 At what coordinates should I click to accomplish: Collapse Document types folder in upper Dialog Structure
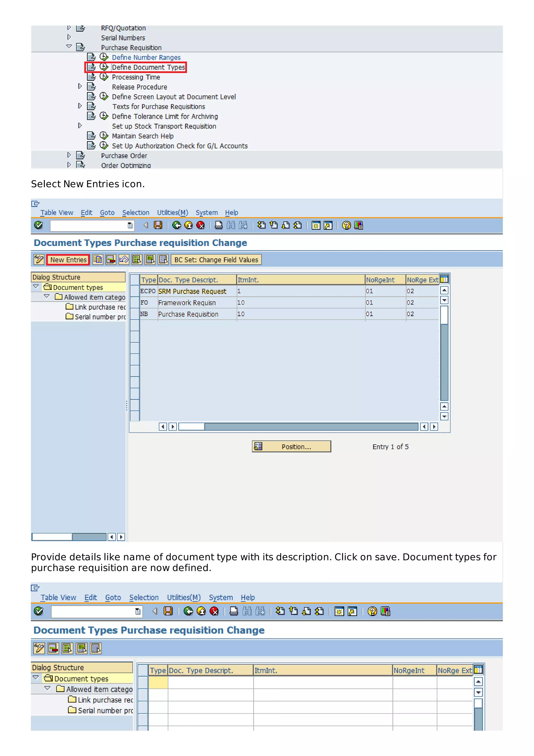[x=36, y=286]
